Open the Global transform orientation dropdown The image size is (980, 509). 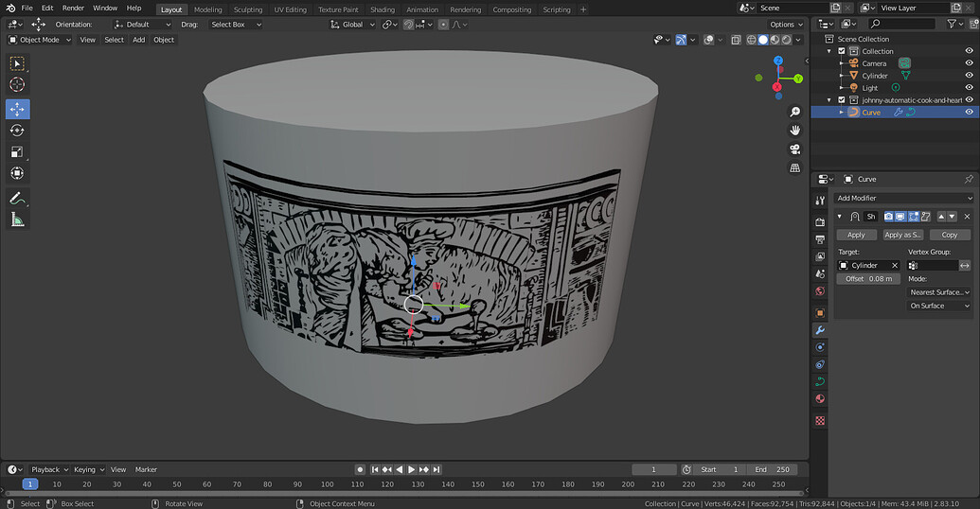(x=352, y=25)
